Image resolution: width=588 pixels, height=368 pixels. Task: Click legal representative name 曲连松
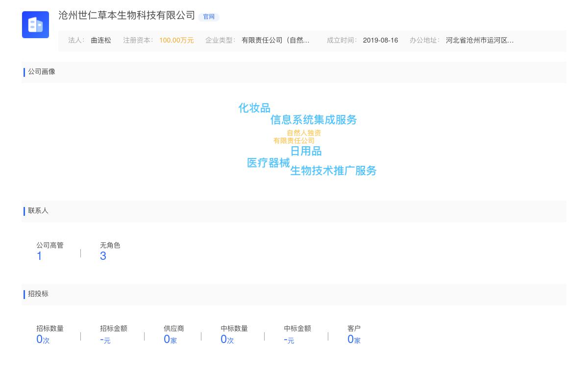pyautogui.click(x=101, y=41)
